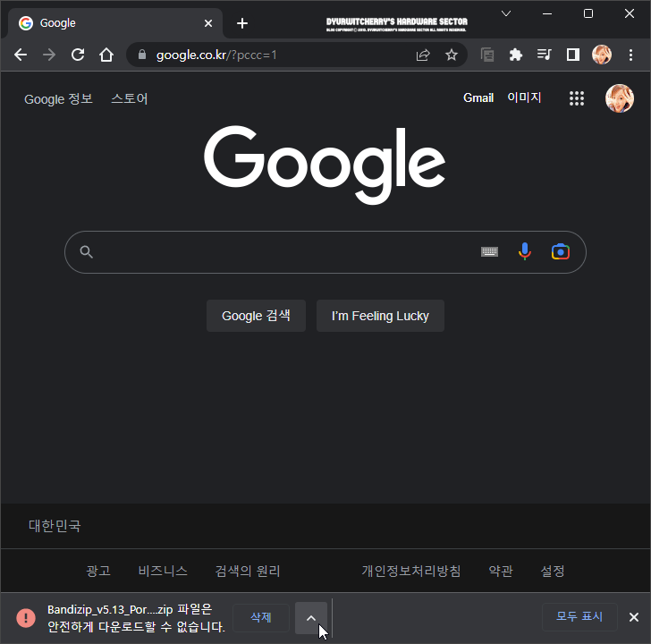The height and width of the screenshot is (644, 651).
Task: Open the Gmail link
Action: 478,98
